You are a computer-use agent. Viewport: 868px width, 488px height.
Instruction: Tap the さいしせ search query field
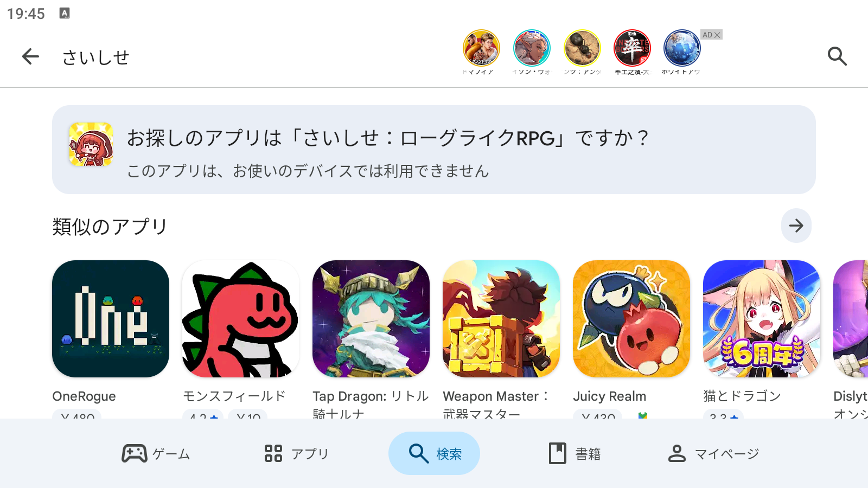tap(95, 57)
